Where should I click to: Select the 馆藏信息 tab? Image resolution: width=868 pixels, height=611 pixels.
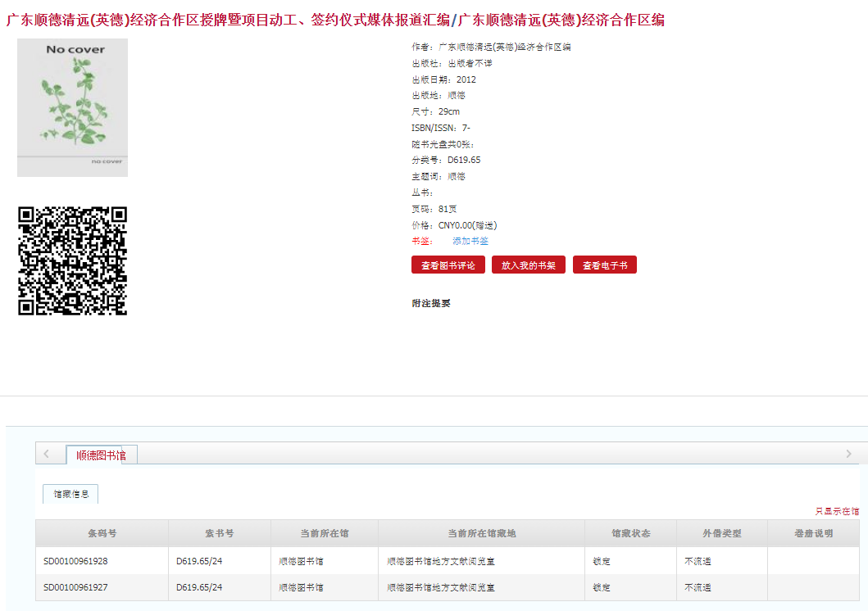pyautogui.click(x=70, y=494)
